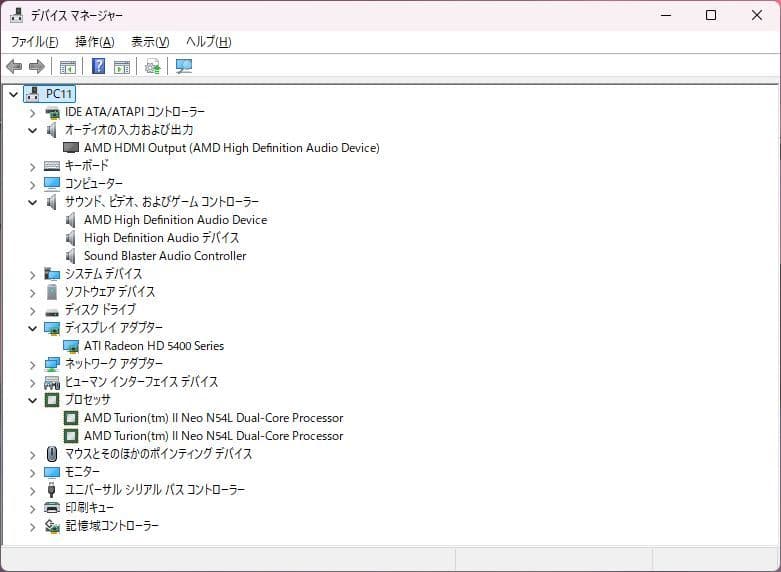Select the second AMD Turion II Neo processor
This screenshot has width=781, height=572.
[x=214, y=436]
